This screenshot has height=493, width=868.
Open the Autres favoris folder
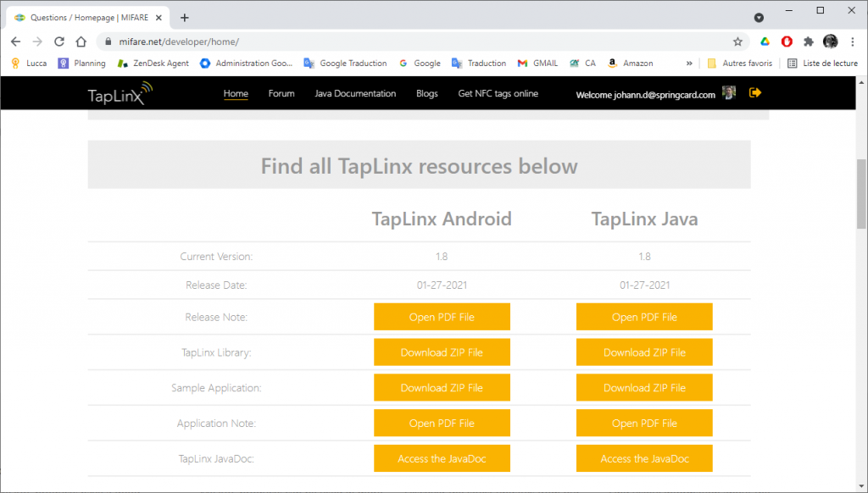point(739,63)
